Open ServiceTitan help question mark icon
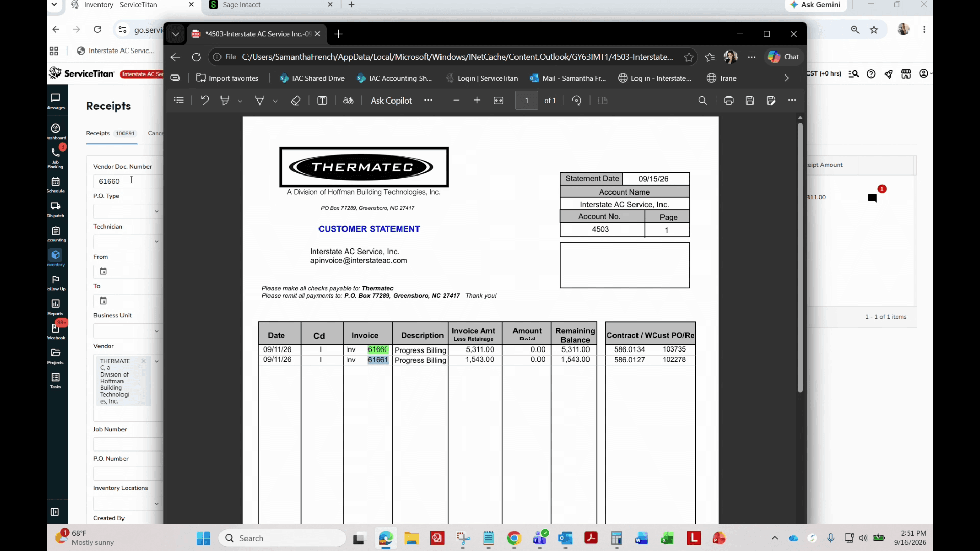Image resolution: width=980 pixels, height=551 pixels. pos(871,74)
